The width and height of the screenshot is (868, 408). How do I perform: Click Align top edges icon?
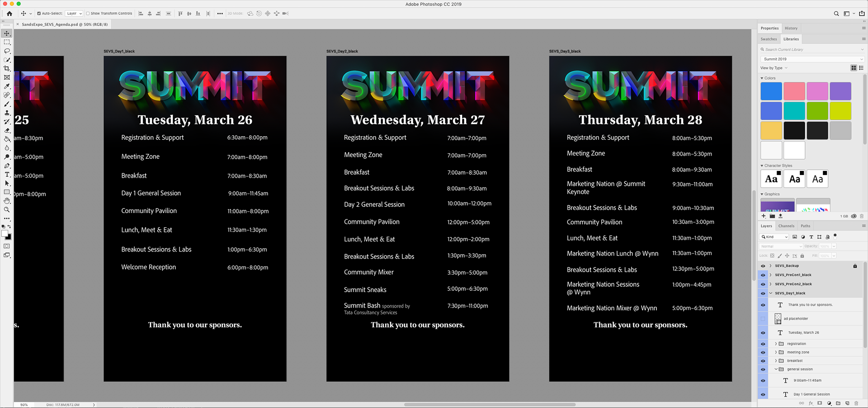click(180, 14)
